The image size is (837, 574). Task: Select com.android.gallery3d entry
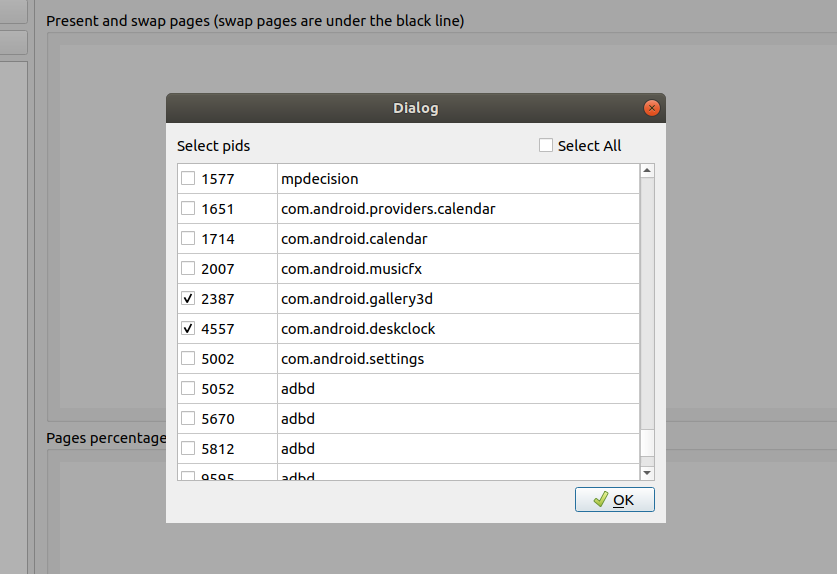pyautogui.click(x=357, y=298)
